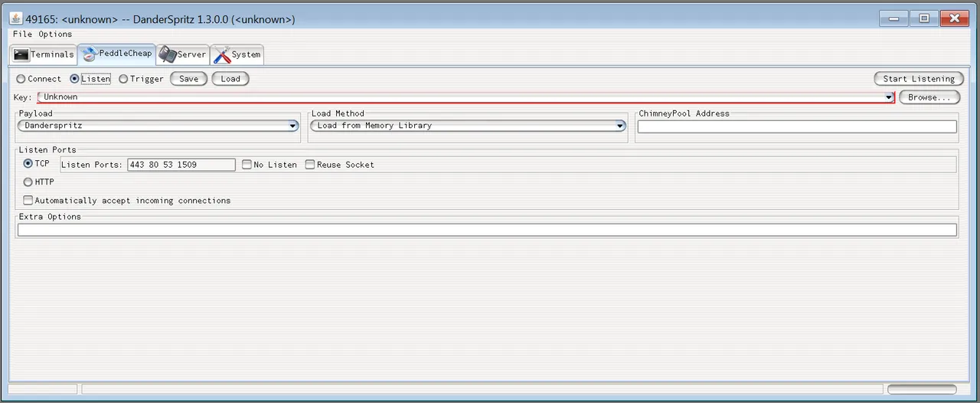Click the Extra Options input field
This screenshot has height=403, width=980.
(487, 230)
